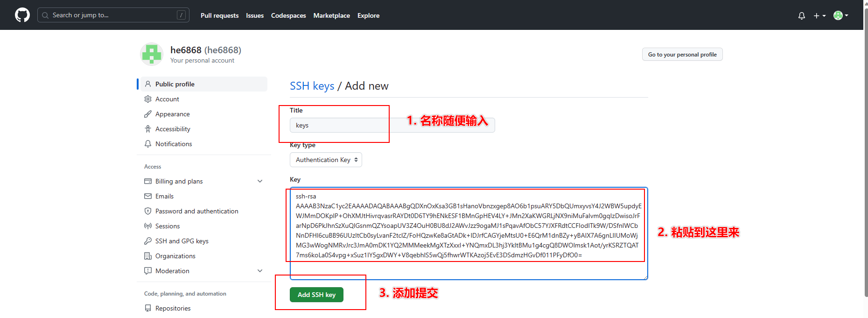Select Public profile in settings sidebar
The image size is (868, 318).
(x=204, y=84)
